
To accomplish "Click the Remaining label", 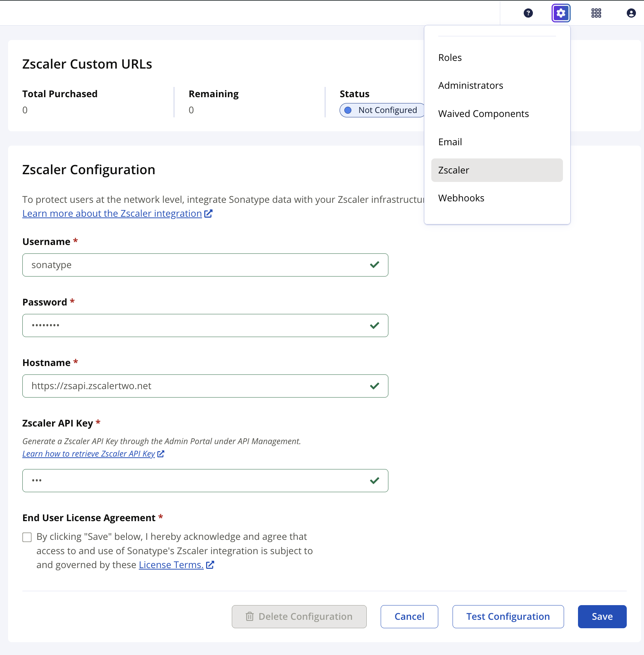I will (213, 94).
